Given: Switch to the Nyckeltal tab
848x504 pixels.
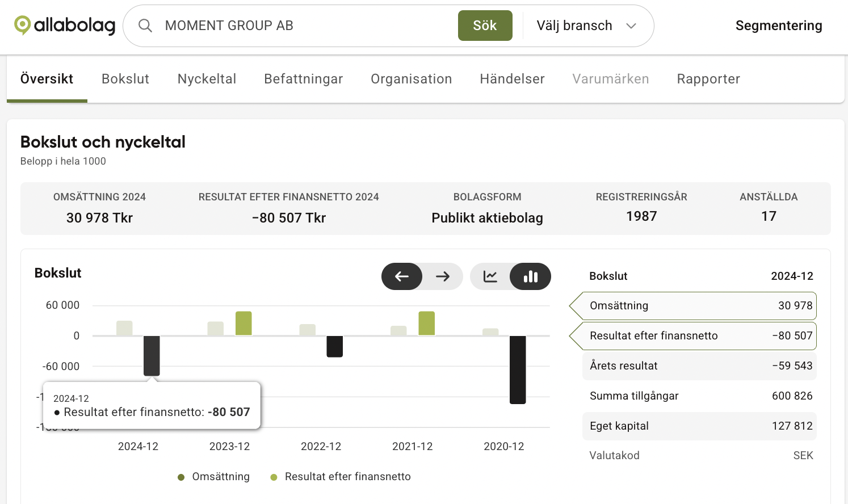Looking at the screenshot, I should [x=207, y=79].
